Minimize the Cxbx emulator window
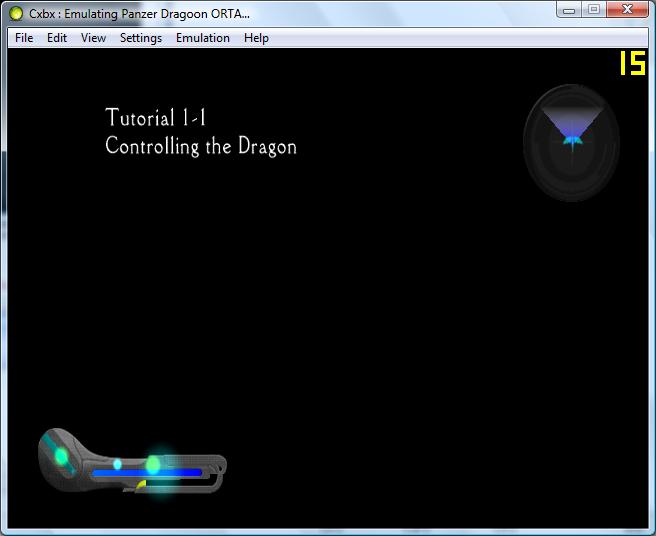Viewport: 656px width, 536px height. click(x=570, y=10)
